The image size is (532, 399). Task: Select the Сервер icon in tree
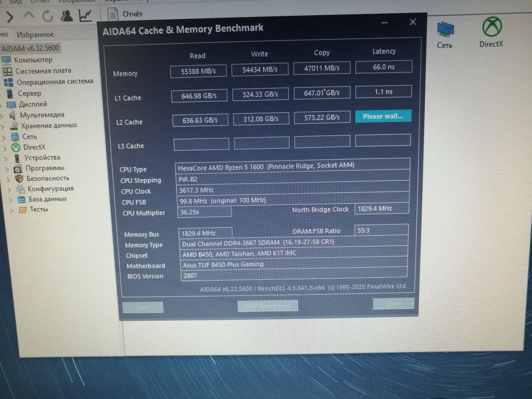10,94
